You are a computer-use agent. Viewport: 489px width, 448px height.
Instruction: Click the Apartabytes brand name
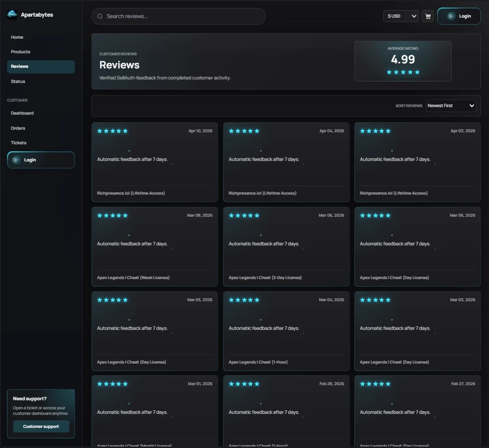click(x=37, y=15)
